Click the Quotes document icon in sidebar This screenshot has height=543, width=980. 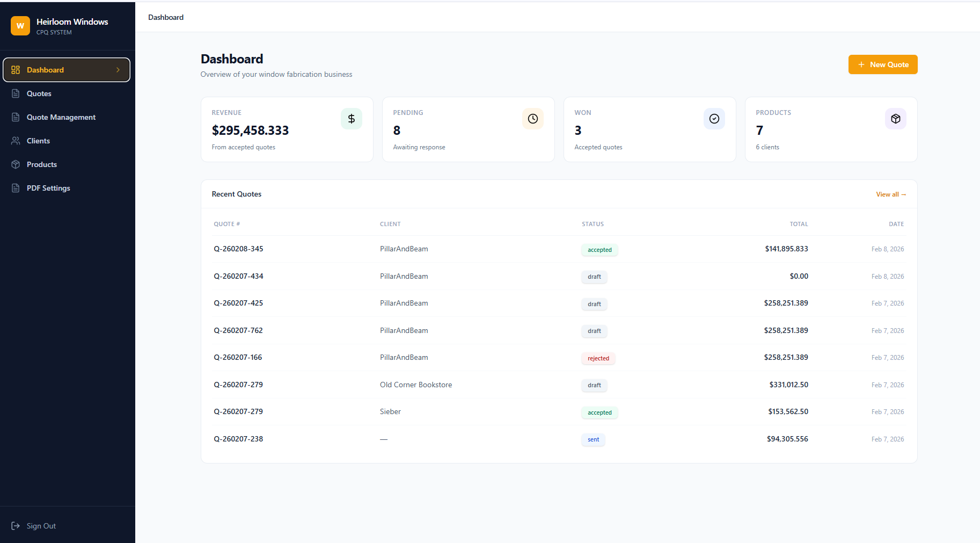click(16, 93)
